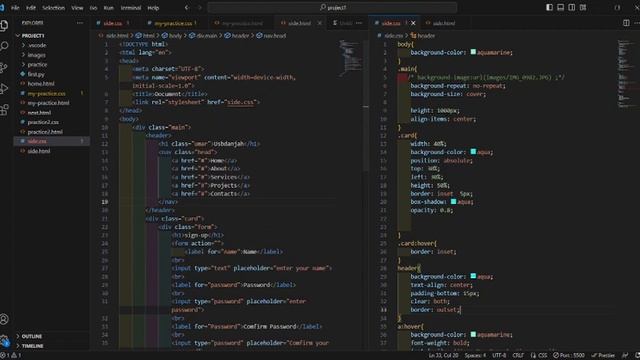
Task: Click the side.html editor minimap
Action: click(x=350, y=57)
